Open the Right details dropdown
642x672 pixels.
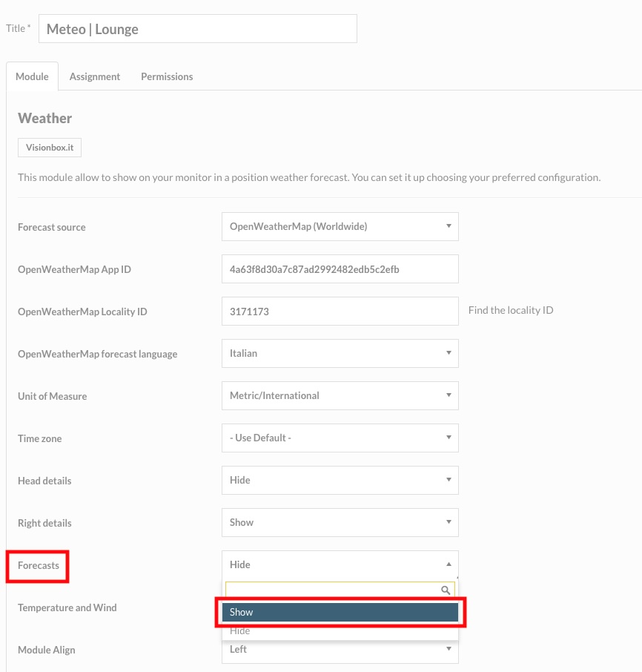tap(340, 522)
